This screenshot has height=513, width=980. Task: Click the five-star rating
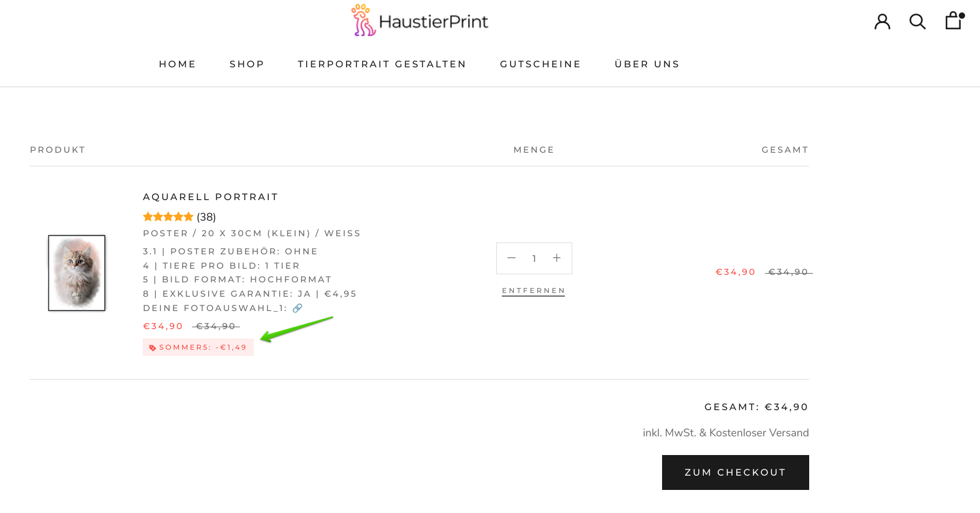pyautogui.click(x=168, y=217)
